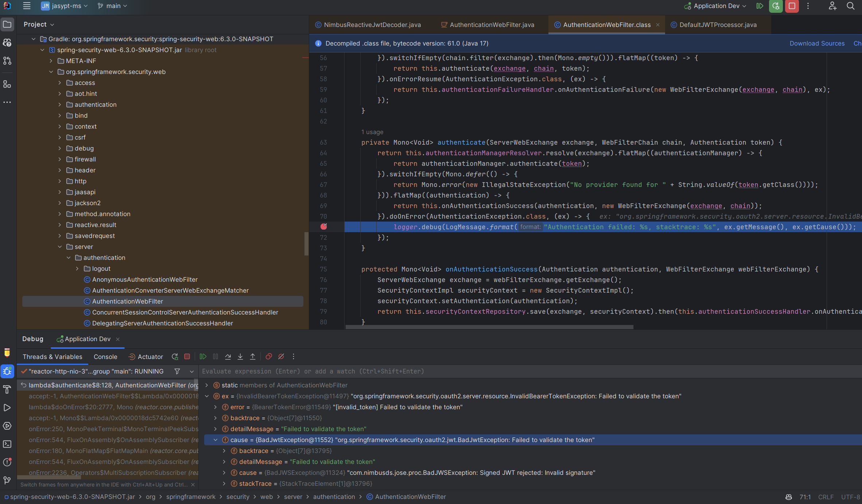Click the Step Over debugger icon
This screenshot has height=504, width=862.
tap(228, 356)
